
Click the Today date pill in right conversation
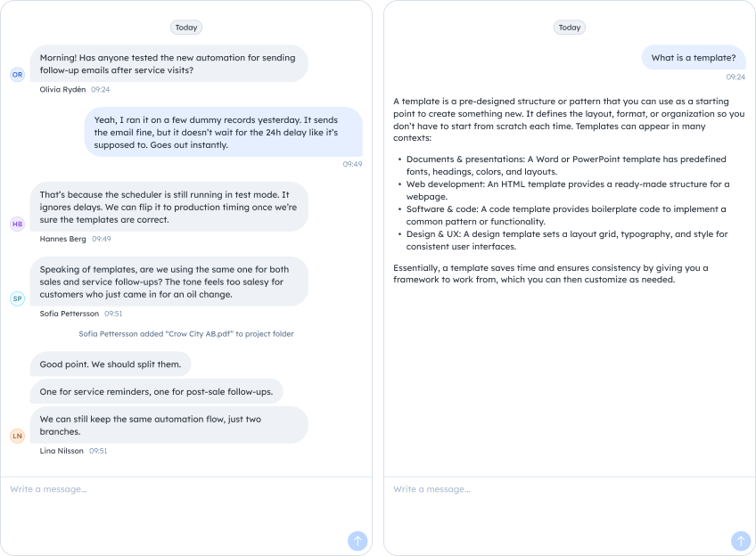[569, 27]
